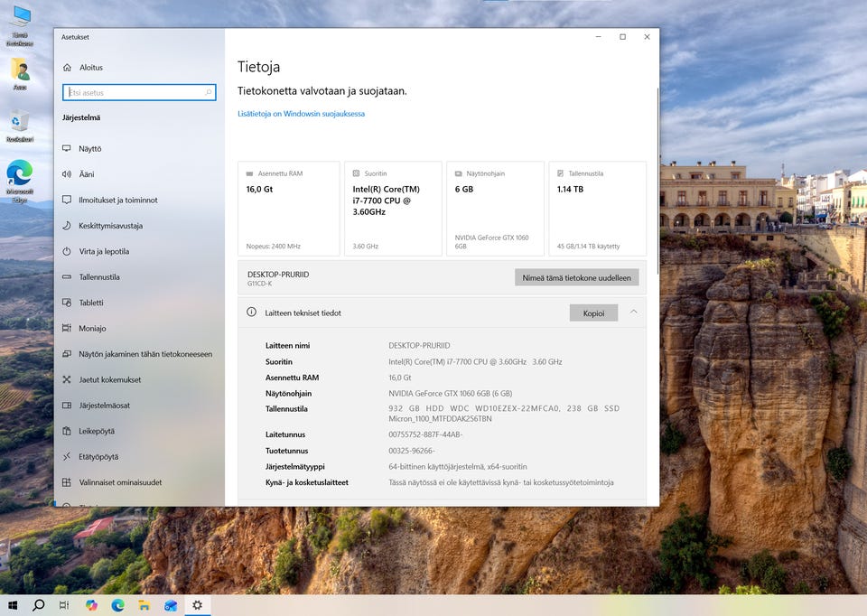Image resolution: width=867 pixels, height=616 pixels.
Task: Open Microsoft Edge from the taskbar
Action: pyautogui.click(x=117, y=605)
